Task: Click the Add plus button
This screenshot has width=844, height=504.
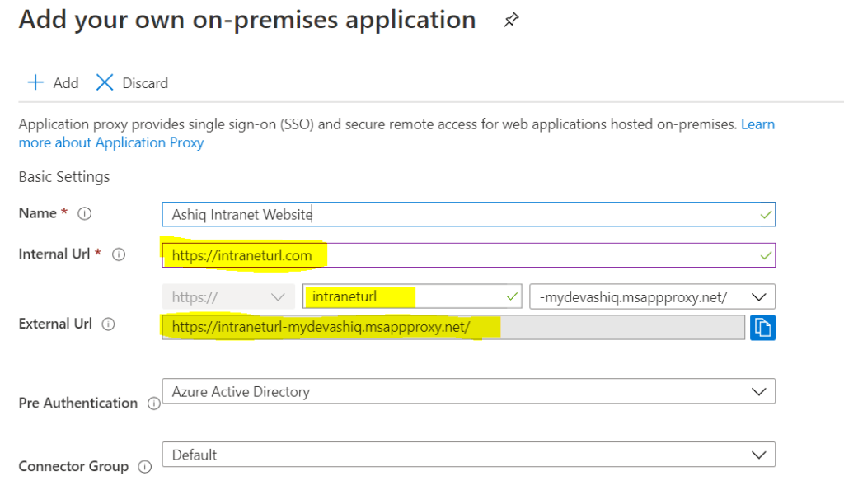Action: pyautogui.click(x=53, y=82)
